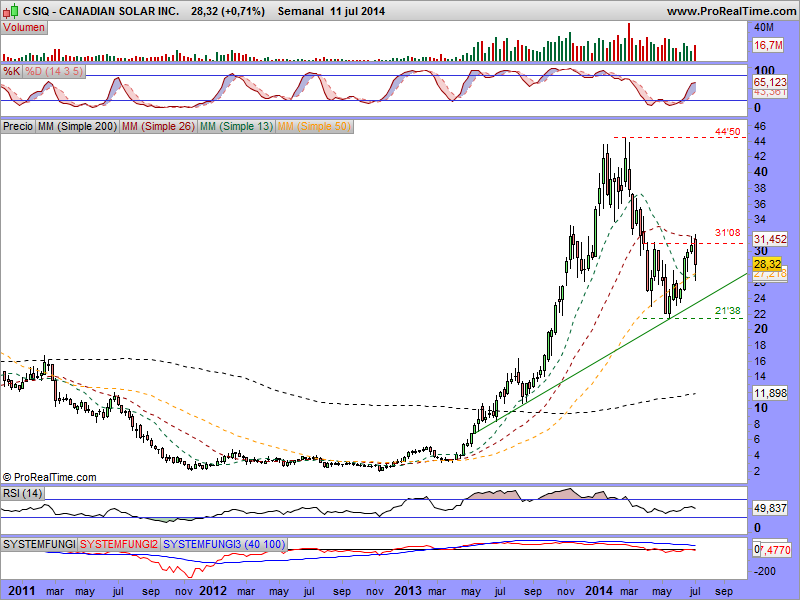Select the SYSTEMFUNGI indicator label
Viewport: 800px width, 600px height.
click(39, 544)
